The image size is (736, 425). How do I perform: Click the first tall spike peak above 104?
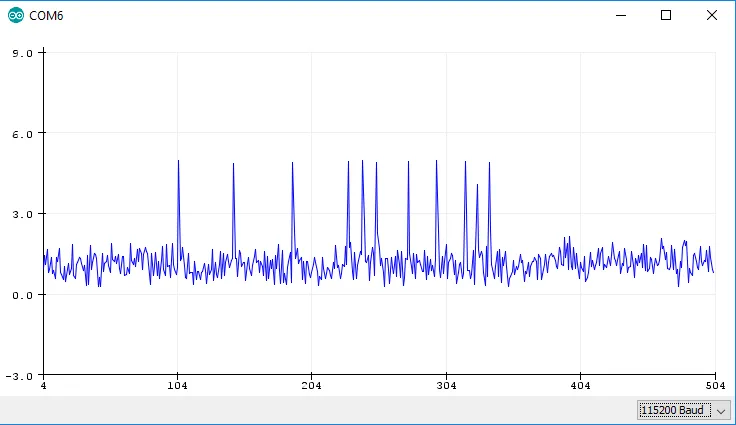178,162
